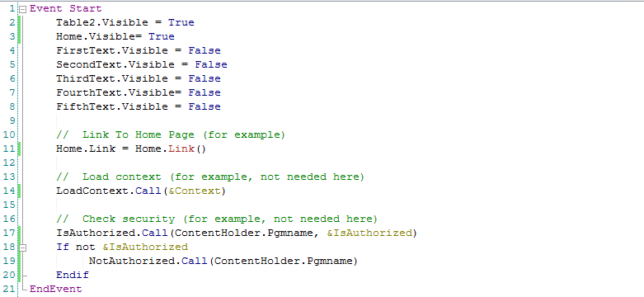Click the EndEvent keyword
644x297 pixels.
pos(56,289)
